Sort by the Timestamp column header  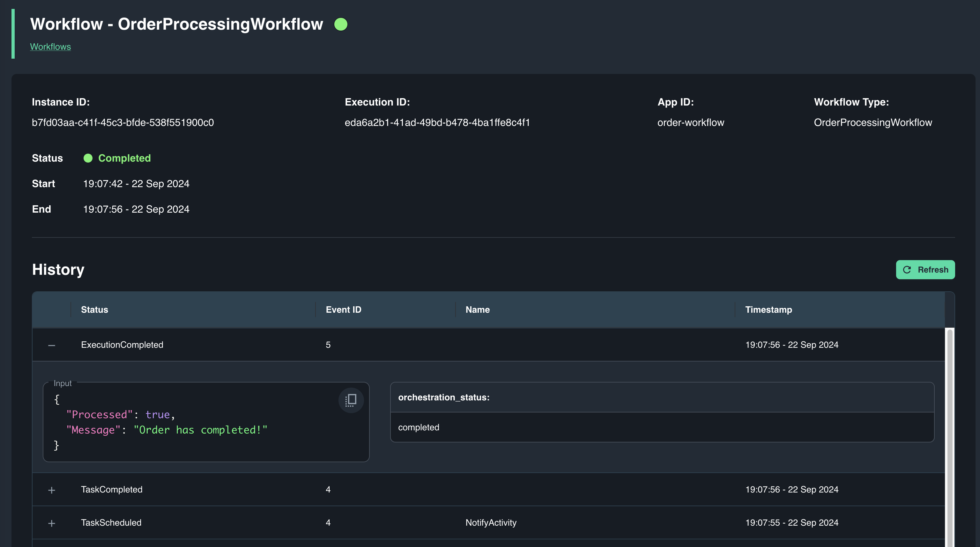click(768, 310)
